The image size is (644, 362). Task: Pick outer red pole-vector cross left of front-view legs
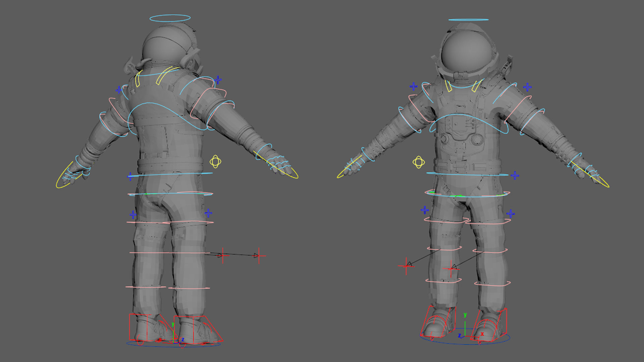point(406,266)
